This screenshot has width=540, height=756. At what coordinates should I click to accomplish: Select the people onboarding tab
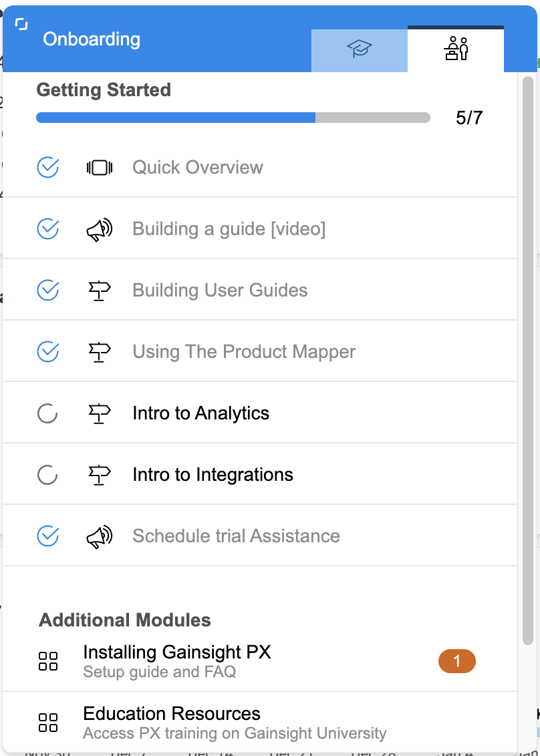(x=456, y=50)
